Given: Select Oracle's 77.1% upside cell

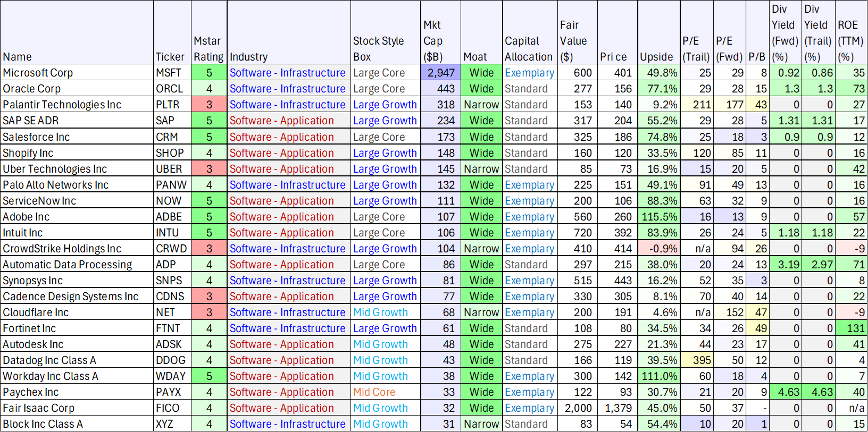Looking at the screenshot, I should click(658, 89).
